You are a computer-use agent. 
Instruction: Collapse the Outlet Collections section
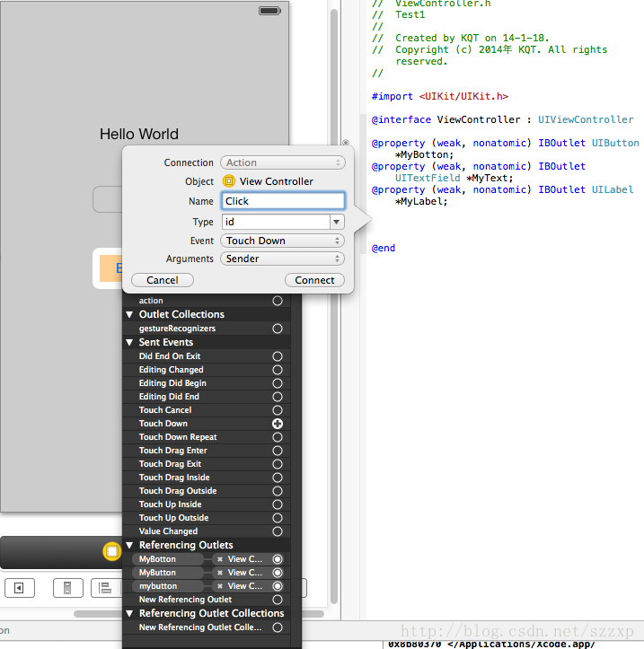click(129, 314)
